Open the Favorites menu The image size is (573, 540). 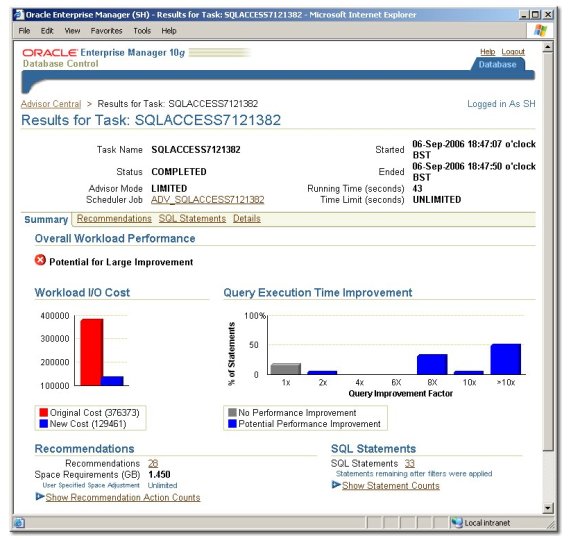pos(106,31)
